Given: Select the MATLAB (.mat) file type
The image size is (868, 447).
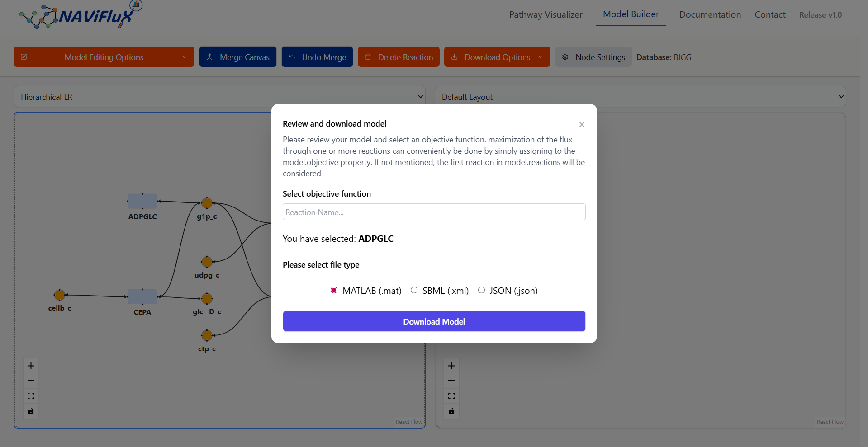Looking at the screenshot, I should 334,290.
